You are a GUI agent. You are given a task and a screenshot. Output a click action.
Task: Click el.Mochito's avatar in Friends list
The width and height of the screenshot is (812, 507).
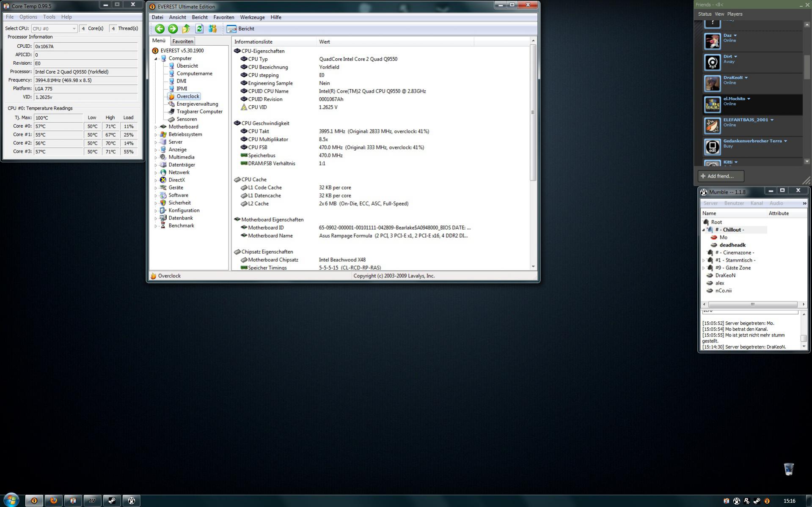coord(712,104)
